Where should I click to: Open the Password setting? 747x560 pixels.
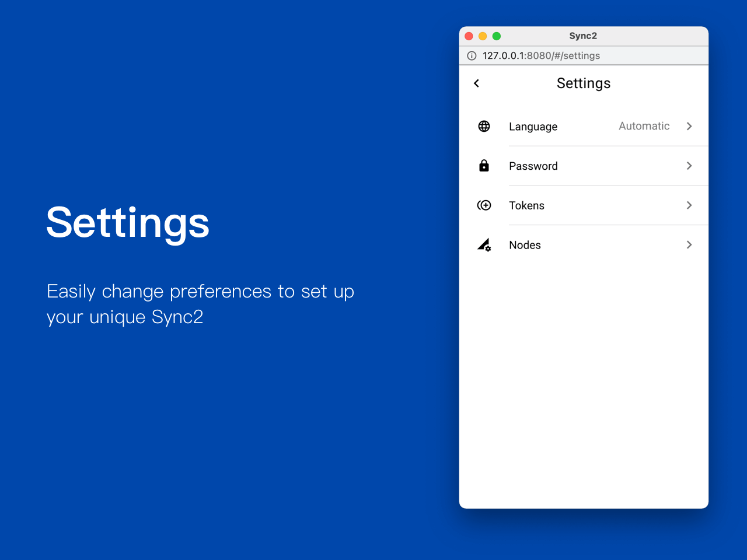point(533,166)
